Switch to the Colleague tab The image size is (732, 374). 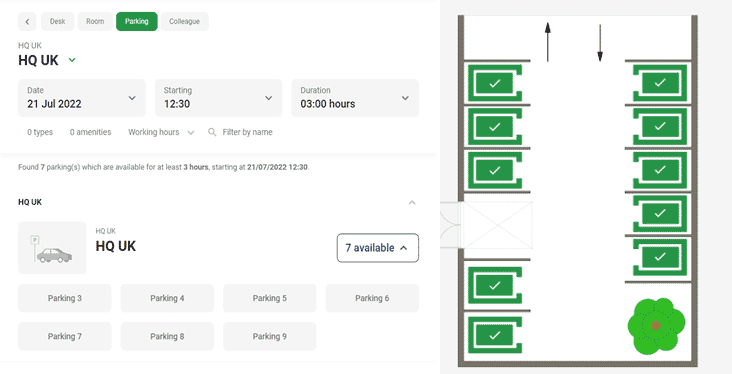click(184, 21)
